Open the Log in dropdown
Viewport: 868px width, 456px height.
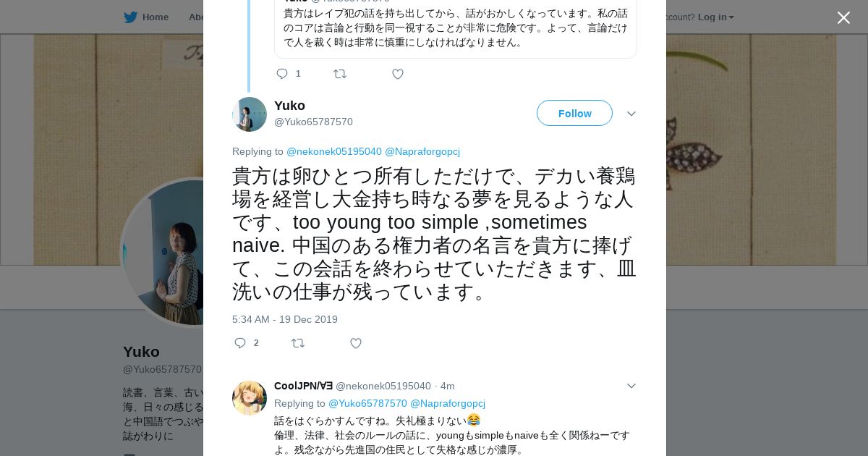(715, 17)
